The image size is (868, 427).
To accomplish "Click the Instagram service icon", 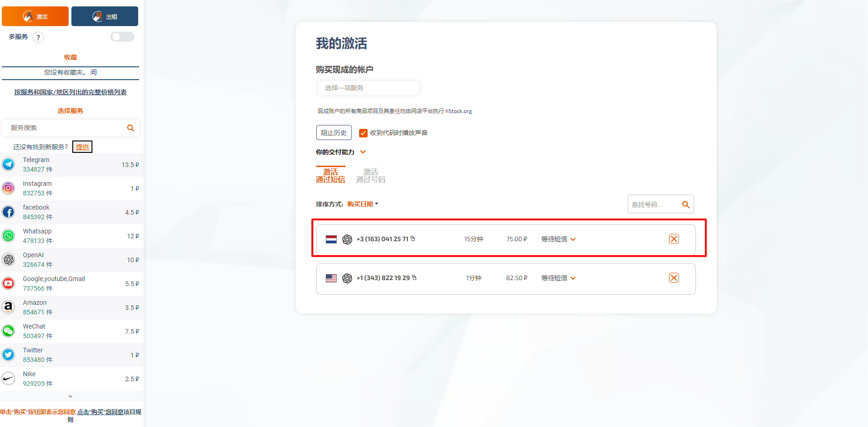I will pos(8,188).
